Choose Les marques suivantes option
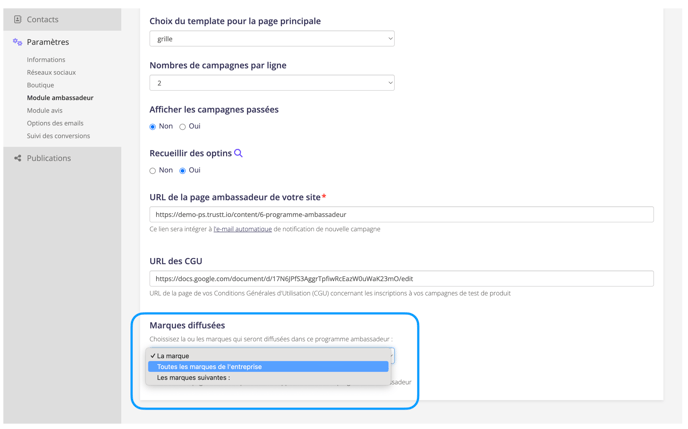Image resolution: width=688 pixels, height=429 pixels. pyautogui.click(x=193, y=378)
